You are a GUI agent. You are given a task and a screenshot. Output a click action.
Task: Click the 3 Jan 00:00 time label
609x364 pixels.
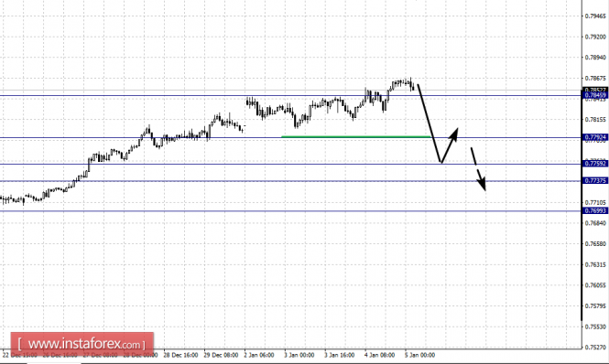[x=299, y=355]
